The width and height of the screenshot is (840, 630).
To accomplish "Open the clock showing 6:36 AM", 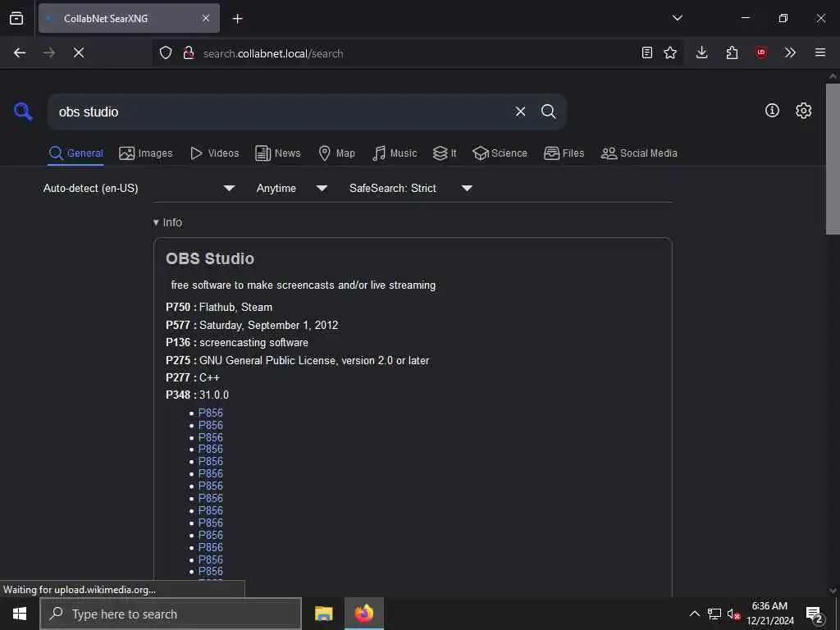I will (769, 614).
